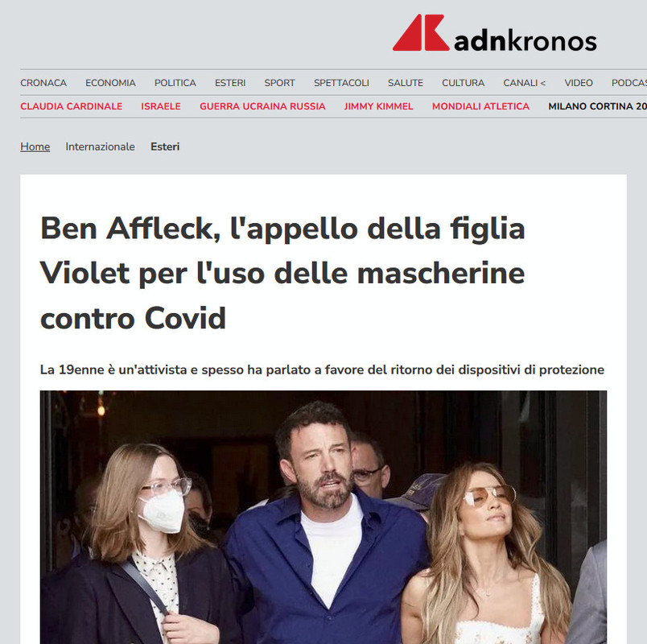Open the GUERRA UCRAINA RUSSIA topic link
This screenshot has width=647, height=644.
tap(262, 106)
